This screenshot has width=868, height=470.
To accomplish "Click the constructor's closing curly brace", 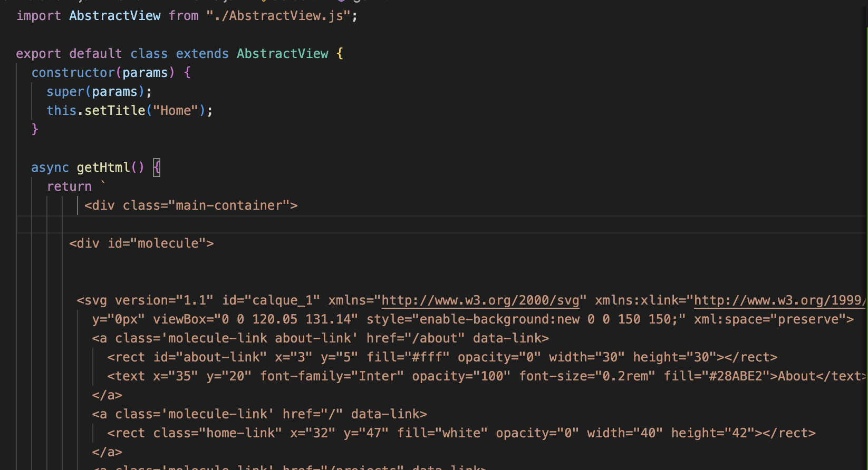I will click(x=35, y=130).
